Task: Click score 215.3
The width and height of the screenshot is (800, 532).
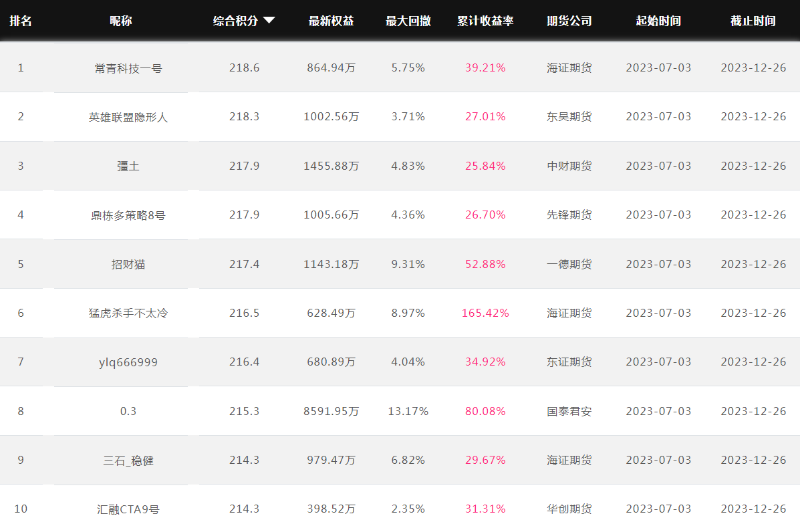Action: (245, 411)
